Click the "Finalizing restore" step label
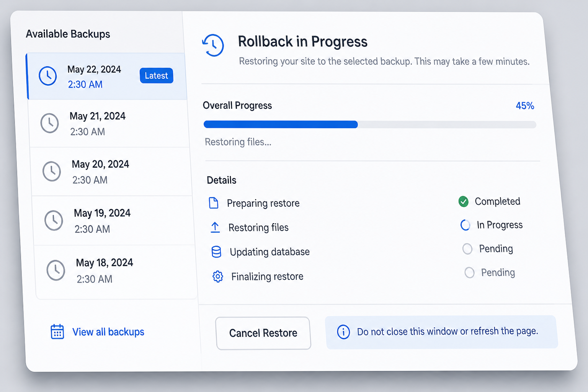The width and height of the screenshot is (588, 392). [x=267, y=276]
